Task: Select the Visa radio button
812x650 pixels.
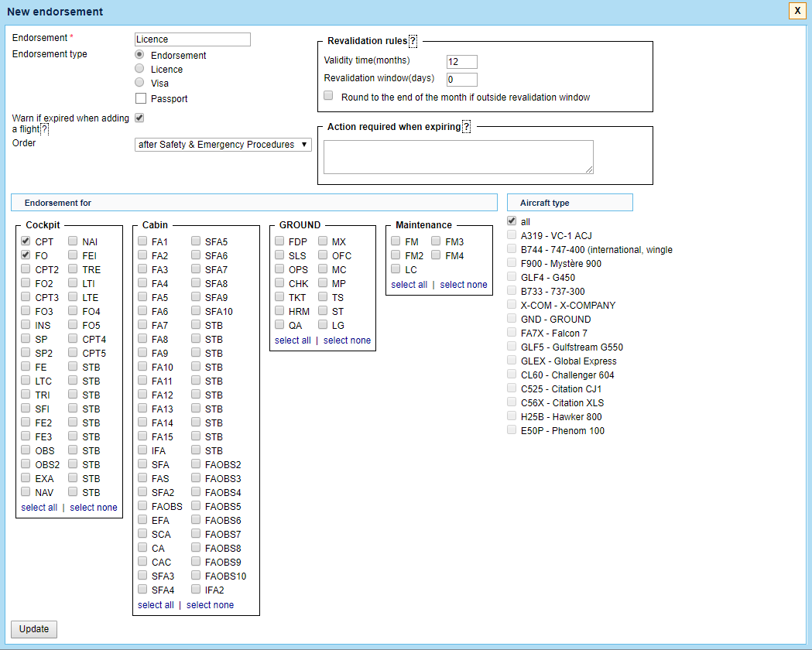Action: click(x=139, y=82)
